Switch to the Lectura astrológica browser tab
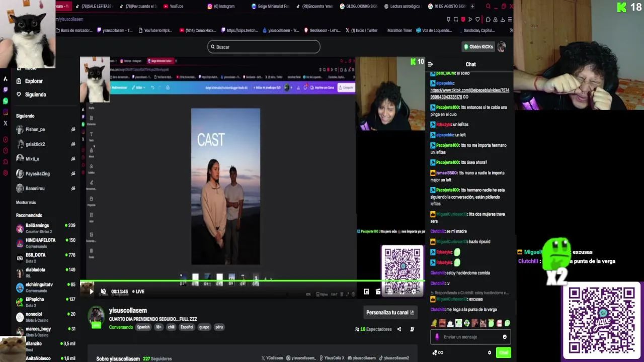The height and width of the screenshot is (362, 644). 402,7
